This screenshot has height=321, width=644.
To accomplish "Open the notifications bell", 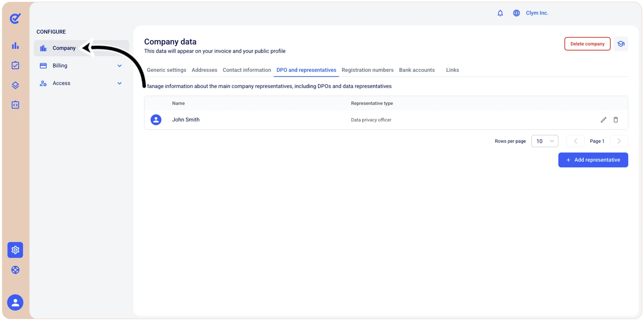I will [500, 13].
